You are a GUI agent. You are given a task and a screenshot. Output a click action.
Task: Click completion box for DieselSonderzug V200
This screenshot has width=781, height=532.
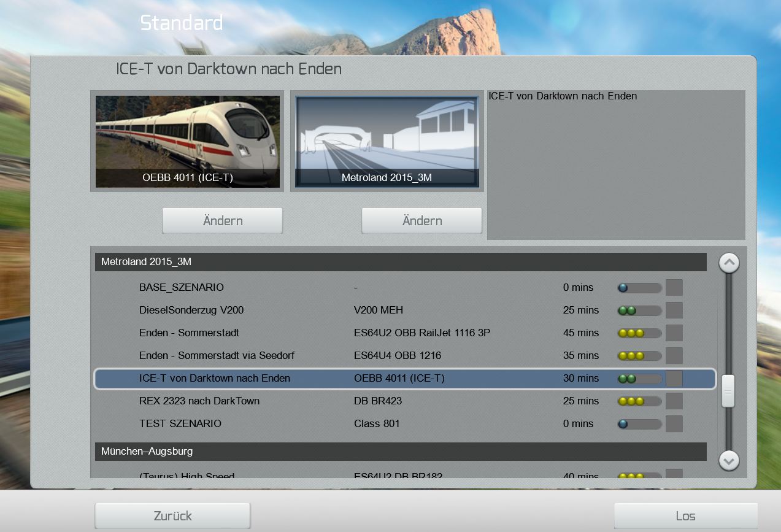pos(674,310)
